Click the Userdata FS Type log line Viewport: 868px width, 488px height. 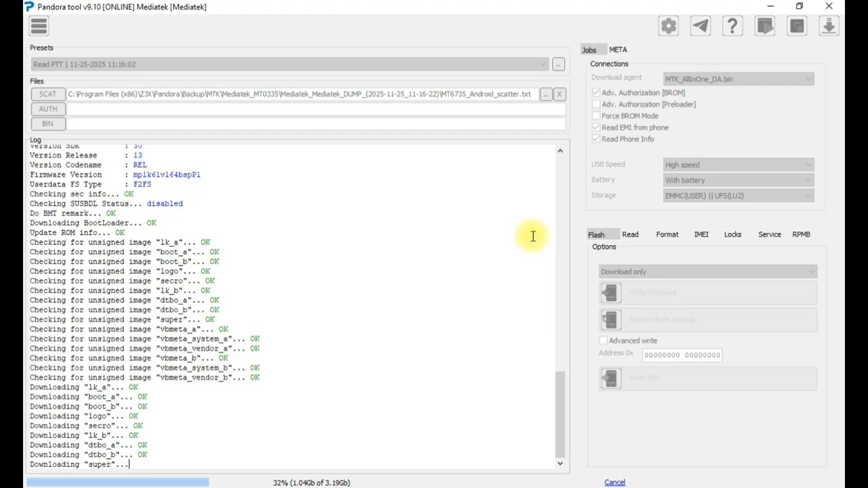[x=90, y=184]
